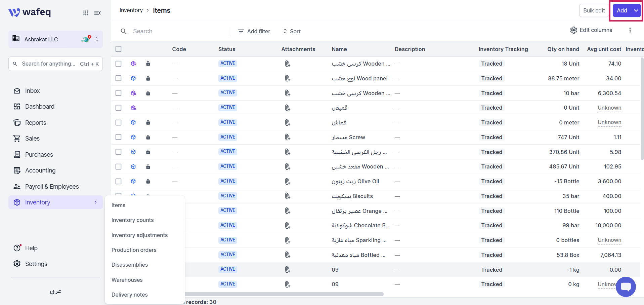Click Add filter button
The height and width of the screenshot is (305, 644).
click(254, 31)
